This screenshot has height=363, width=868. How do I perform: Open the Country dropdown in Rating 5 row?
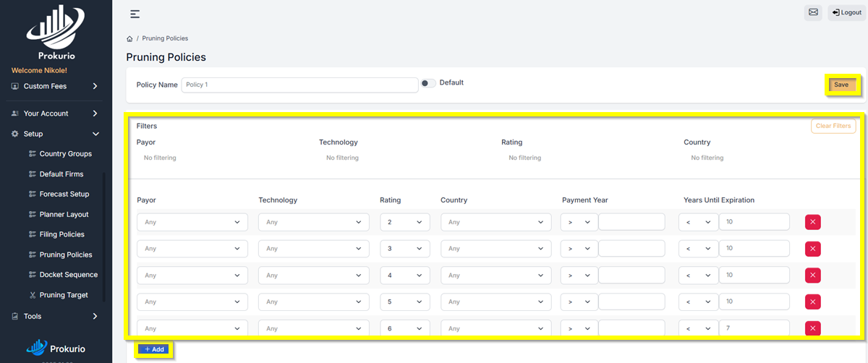pyautogui.click(x=495, y=302)
